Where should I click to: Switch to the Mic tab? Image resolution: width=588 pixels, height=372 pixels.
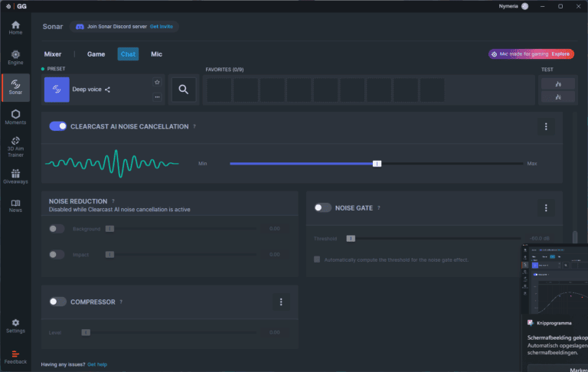[156, 54]
